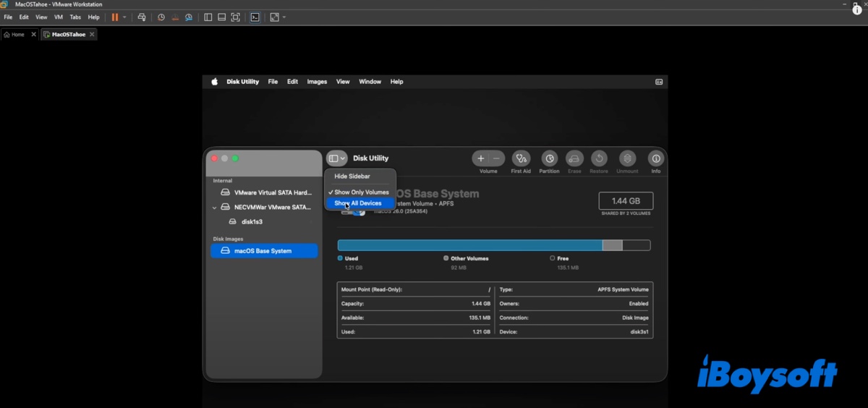Select disk1s3 volume in the sidebar
The width and height of the screenshot is (868, 408).
pos(252,222)
